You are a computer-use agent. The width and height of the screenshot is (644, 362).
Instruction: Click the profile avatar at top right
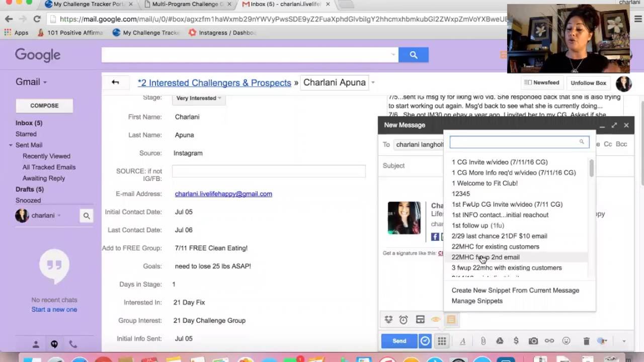tap(623, 83)
